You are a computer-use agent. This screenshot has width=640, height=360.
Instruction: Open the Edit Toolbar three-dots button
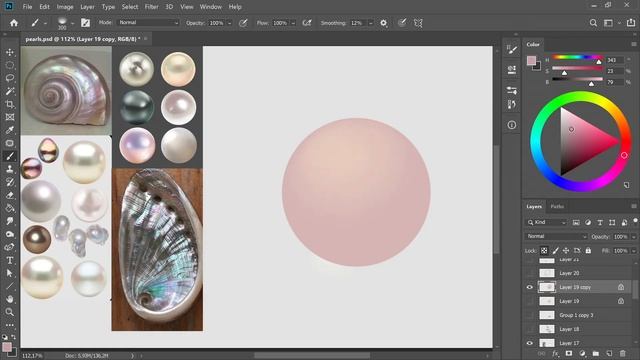(10, 325)
